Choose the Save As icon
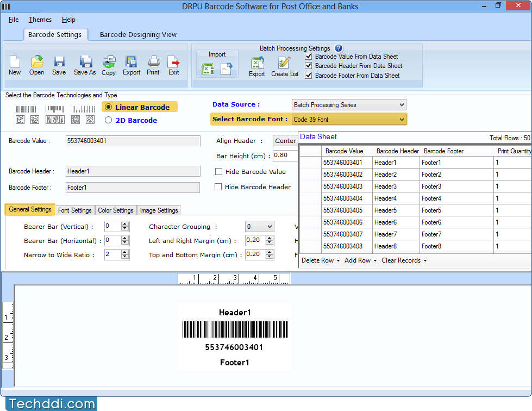This screenshot has width=532, height=411. [85, 62]
